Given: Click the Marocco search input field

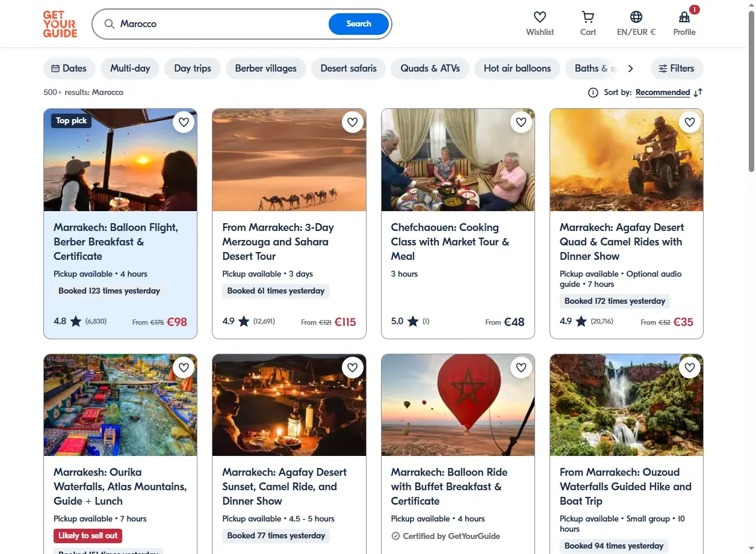Looking at the screenshot, I should (x=223, y=24).
